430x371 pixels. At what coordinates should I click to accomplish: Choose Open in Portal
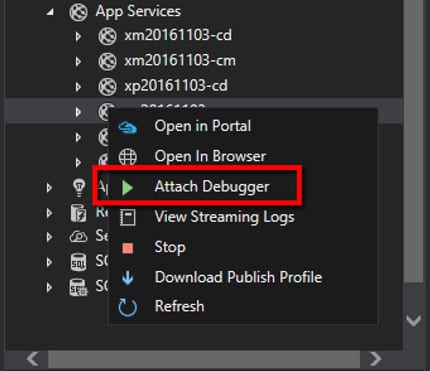coord(243,126)
